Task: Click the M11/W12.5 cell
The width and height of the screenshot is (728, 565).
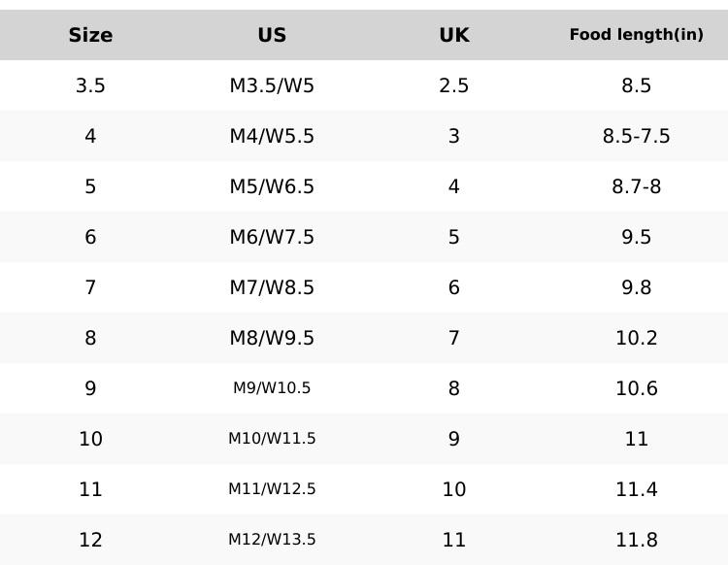Action: tap(272, 489)
